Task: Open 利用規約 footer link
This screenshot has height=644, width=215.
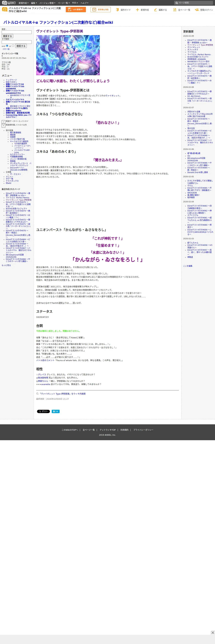Action: 124,430
